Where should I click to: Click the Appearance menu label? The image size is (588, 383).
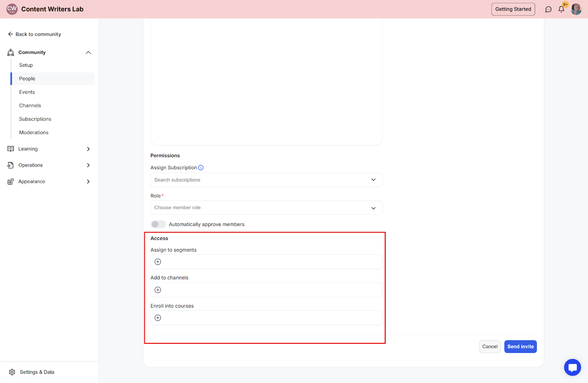tap(32, 182)
